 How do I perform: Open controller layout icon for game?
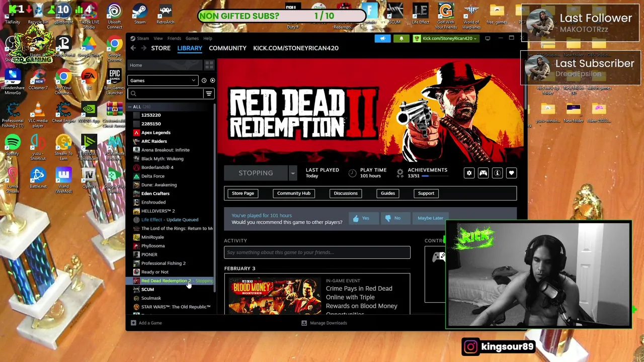(483, 173)
